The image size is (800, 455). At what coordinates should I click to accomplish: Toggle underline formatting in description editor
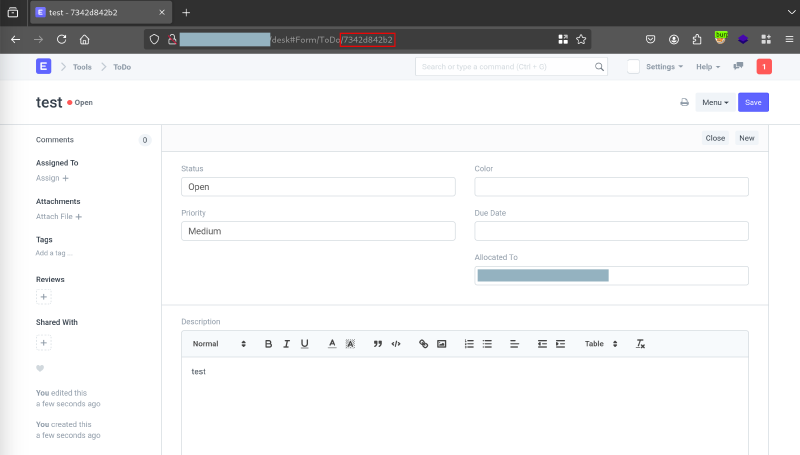[x=305, y=344]
